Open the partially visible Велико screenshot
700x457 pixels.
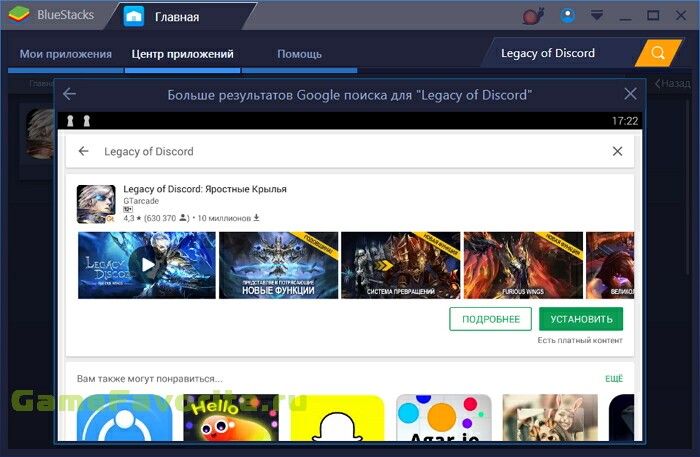(x=610, y=265)
